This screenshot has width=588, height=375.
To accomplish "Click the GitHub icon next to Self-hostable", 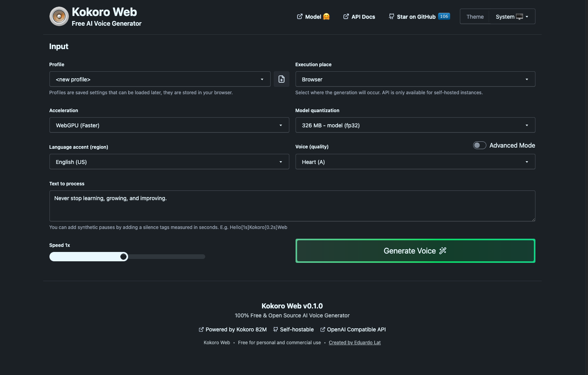I will [x=276, y=329].
